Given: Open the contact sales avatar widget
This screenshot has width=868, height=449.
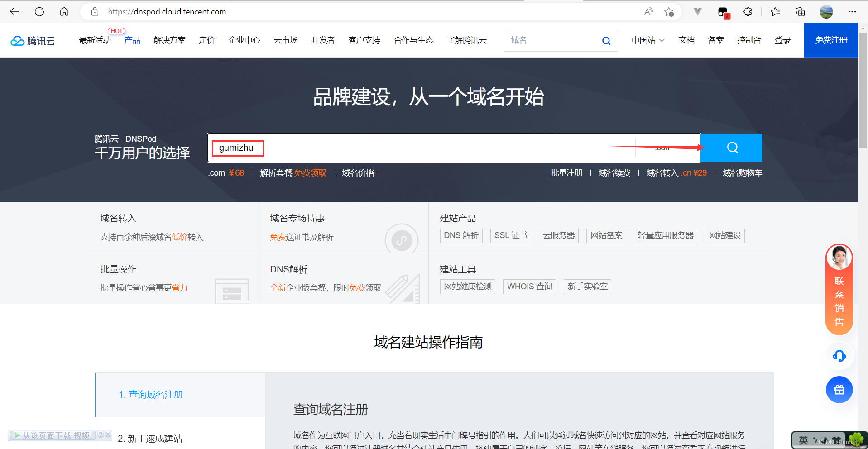Looking at the screenshot, I should click(x=839, y=290).
